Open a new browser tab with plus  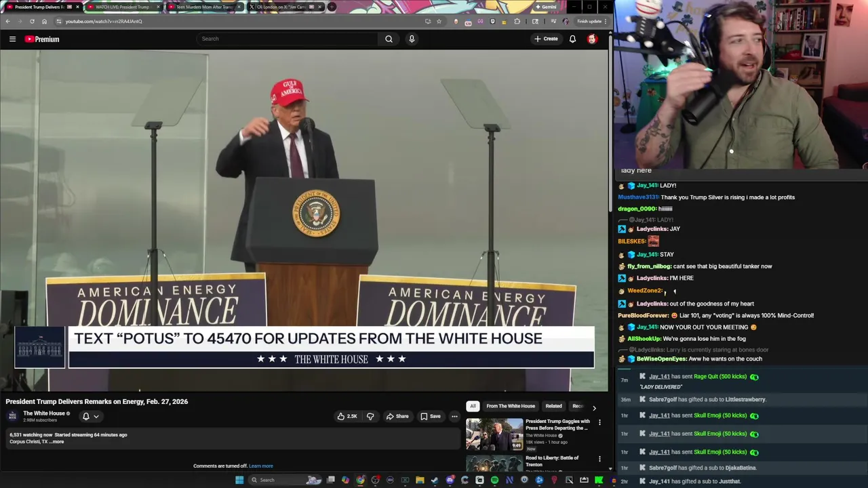pyautogui.click(x=332, y=7)
